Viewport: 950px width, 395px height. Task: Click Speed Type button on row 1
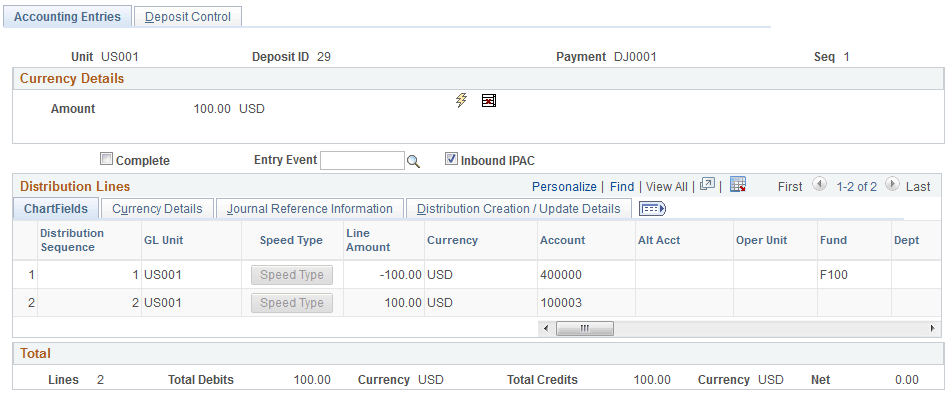pos(292,275)
